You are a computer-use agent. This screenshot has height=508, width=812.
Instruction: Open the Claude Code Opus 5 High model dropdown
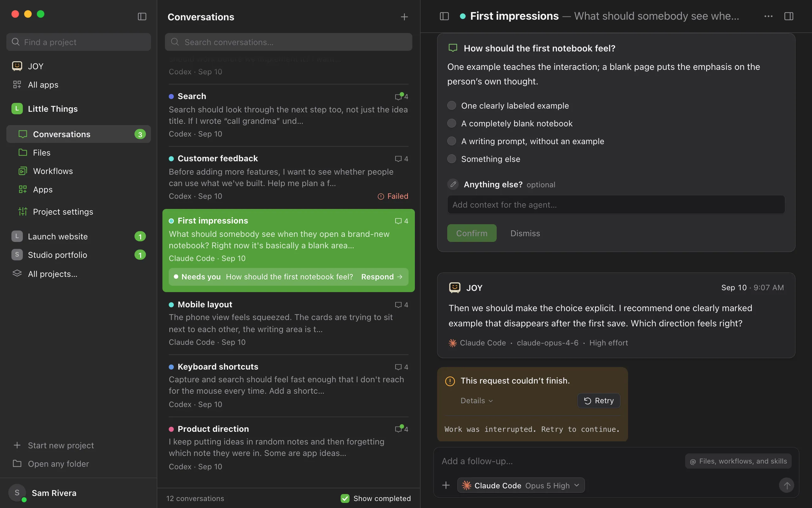(x=521, y=485)
